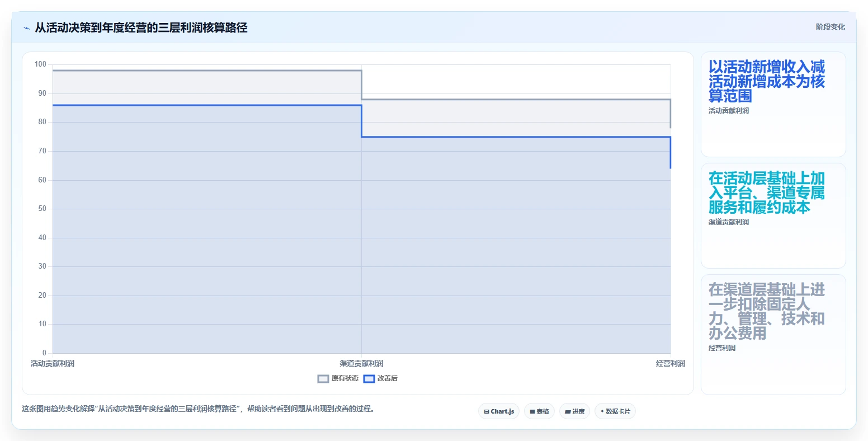This screenshot has width=868, height=441.
Task: Toggle the 改善后 legend swatch
Action: pyautogui.click(x=369, y=379)
